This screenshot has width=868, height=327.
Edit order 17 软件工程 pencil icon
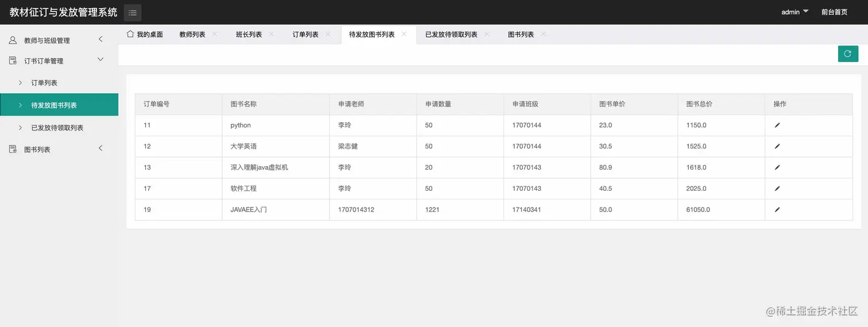[777, 188]
